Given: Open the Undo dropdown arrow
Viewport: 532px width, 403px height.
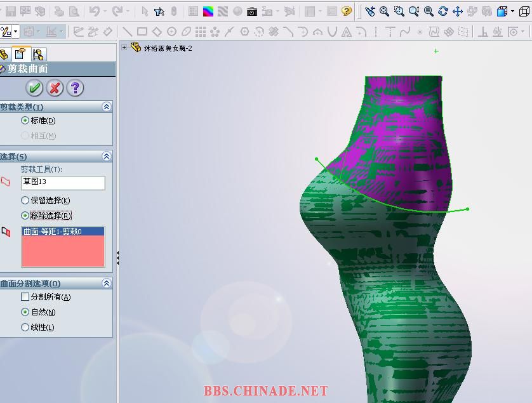Looking at the screenshot, I should pos(105,11).
